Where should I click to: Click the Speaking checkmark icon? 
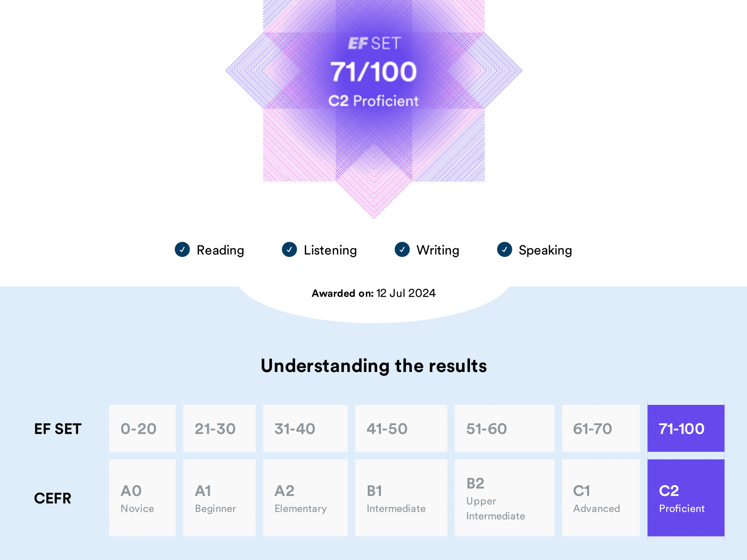504,249
